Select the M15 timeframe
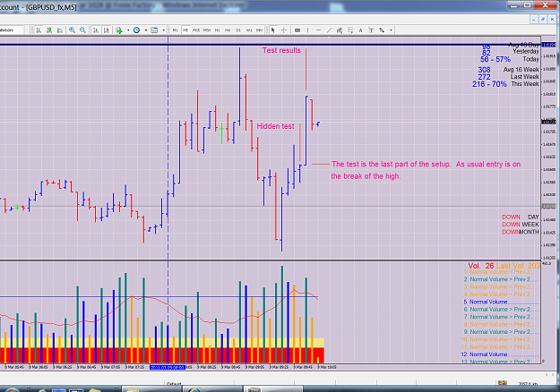Screen dimensions: 560x392 (196, 30)
